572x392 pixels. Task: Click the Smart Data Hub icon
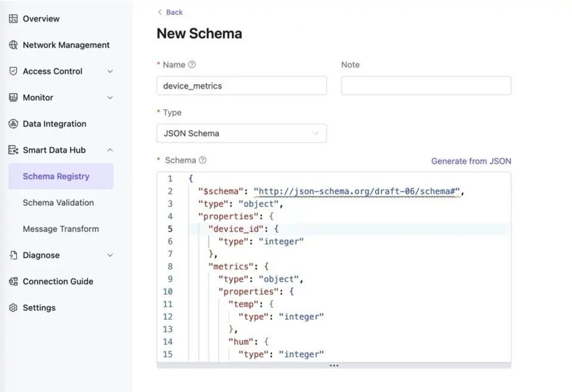[x=13, y=150]
